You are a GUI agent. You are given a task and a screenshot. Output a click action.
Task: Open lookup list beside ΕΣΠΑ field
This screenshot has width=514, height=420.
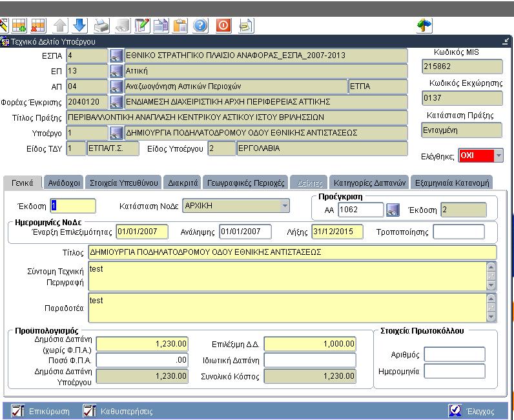point(116,55)
